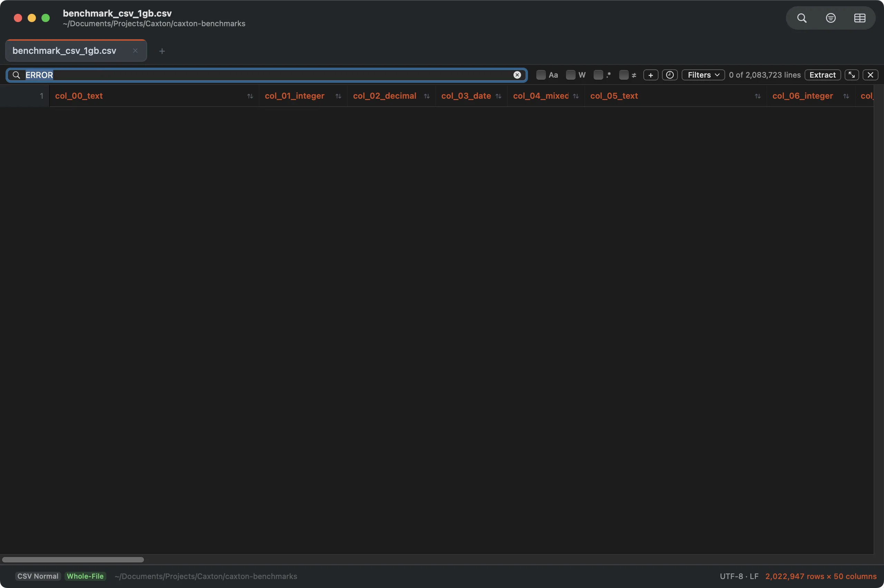Click the filter lines icon in the title bar
Screen dimensions: 884x588
831,18
